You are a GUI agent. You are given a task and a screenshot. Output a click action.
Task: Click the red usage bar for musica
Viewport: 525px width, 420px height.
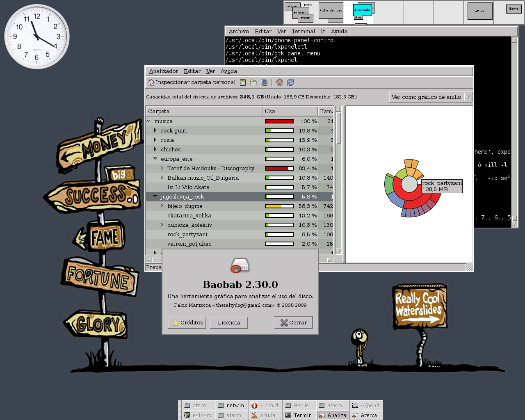279,121
